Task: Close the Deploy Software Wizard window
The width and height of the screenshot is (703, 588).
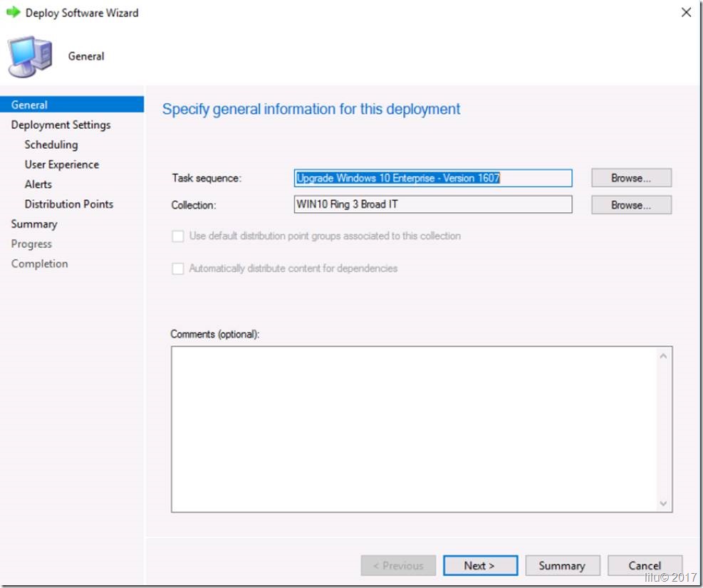Action: click(x=686, y=13)
